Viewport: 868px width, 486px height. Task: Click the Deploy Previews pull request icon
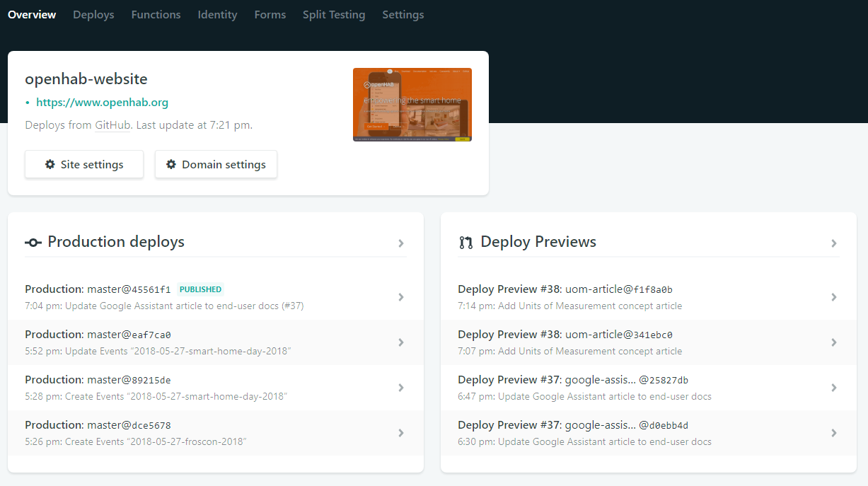[x=465, y=243]
